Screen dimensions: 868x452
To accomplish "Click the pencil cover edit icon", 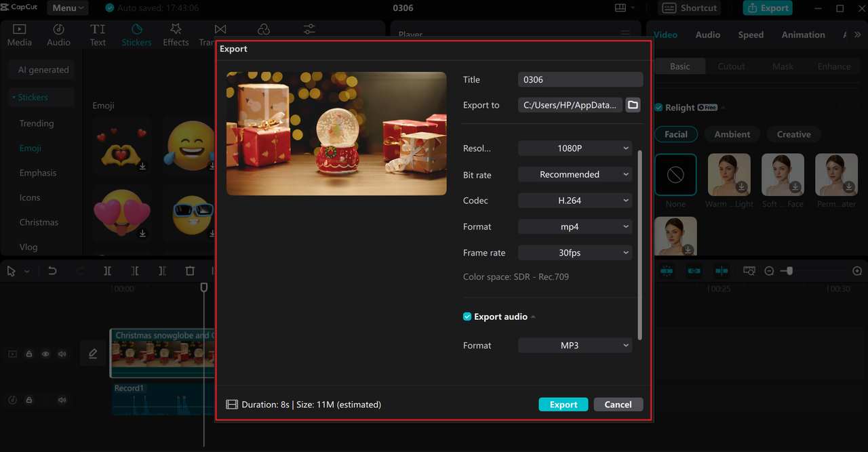I will (x=93, y=354).
